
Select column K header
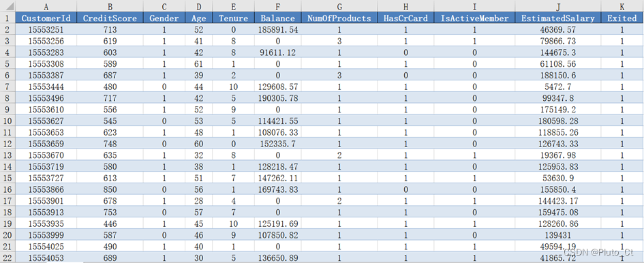[622, 6]
